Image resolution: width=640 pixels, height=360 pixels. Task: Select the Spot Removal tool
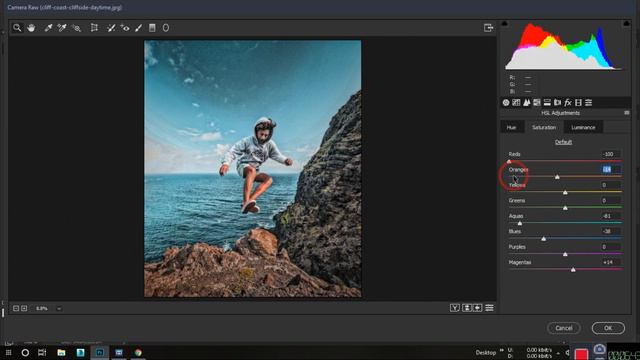[111, 28]
